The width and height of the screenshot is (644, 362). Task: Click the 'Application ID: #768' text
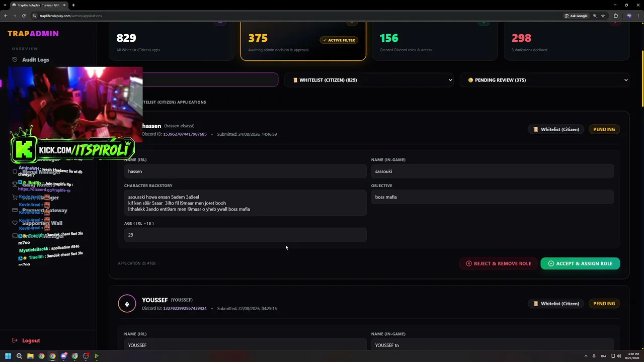click(x=136, y=263)
